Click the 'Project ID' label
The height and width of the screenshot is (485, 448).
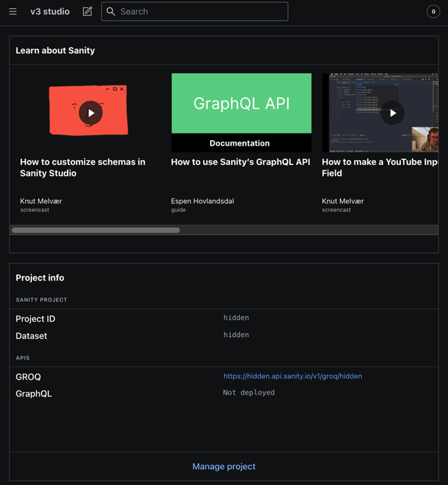[x=36, y=319]
